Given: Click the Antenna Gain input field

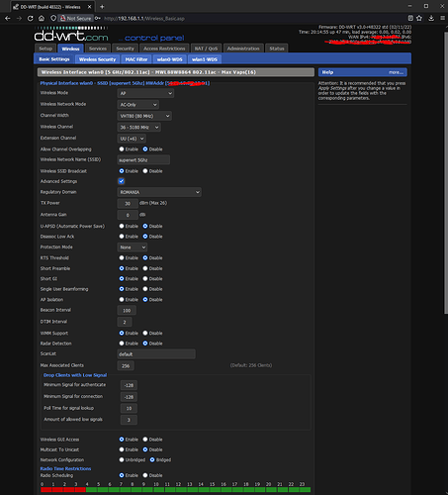Looking at the screenshot, I should (128, 215).
